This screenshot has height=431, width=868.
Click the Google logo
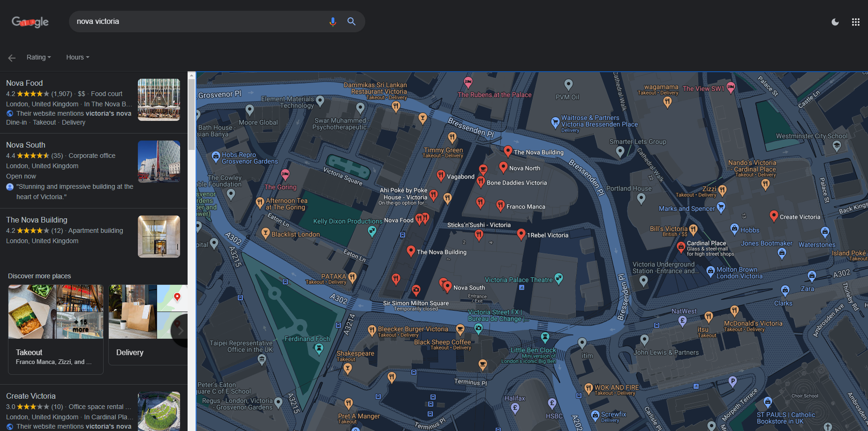[30, 22]
